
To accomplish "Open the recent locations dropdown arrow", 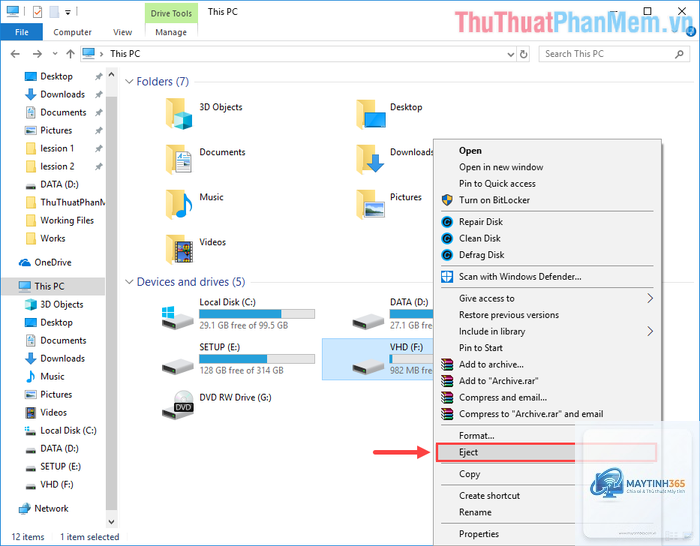I will pos(55,54).
